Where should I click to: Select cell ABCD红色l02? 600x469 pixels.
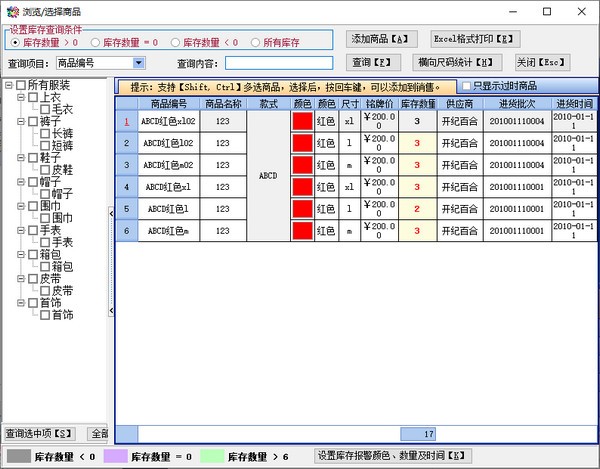tap(169, 143)
